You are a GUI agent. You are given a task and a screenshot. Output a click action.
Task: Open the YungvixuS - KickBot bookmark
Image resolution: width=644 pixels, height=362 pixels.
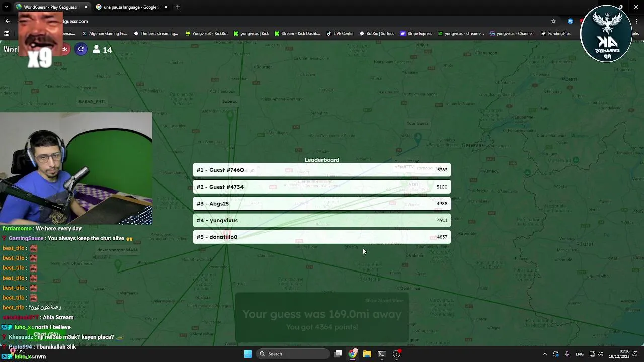[207, 34]
